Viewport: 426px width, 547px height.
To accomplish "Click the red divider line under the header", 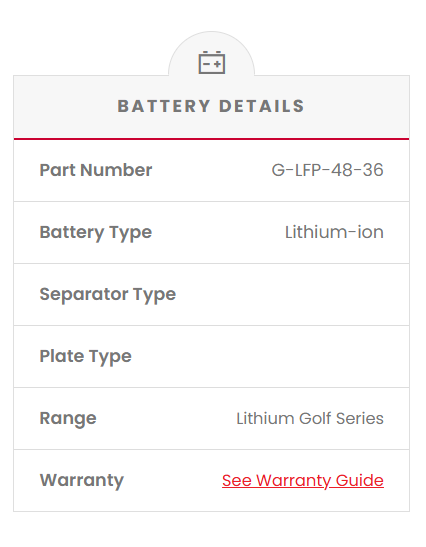I will [x=211, y=139].
